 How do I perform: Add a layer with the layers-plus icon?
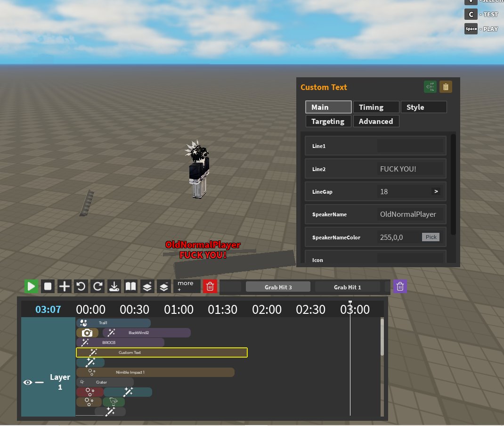147,286
